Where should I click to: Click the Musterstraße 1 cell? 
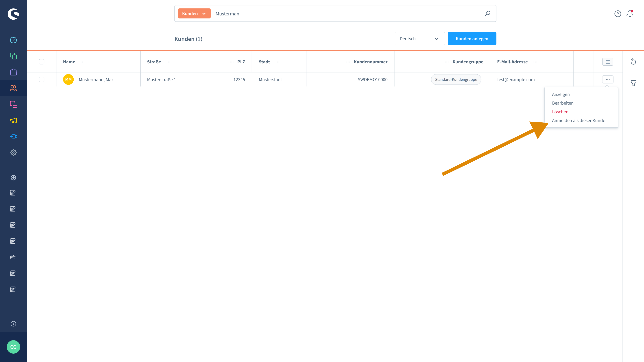(161, 79)
